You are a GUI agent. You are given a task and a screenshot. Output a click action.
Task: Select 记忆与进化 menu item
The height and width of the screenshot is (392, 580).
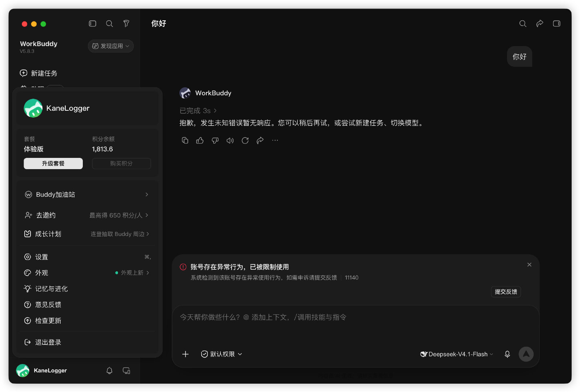click(87, 289)
